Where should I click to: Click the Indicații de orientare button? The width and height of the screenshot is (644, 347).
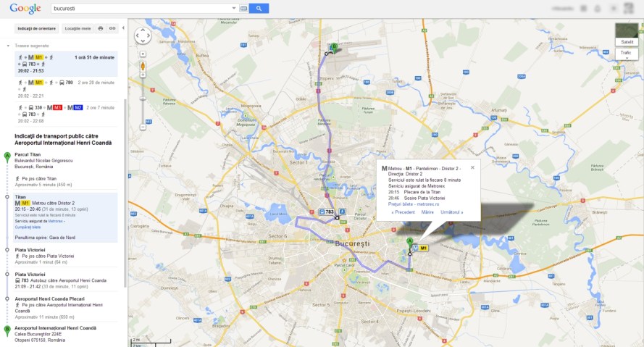click(36, 28)
